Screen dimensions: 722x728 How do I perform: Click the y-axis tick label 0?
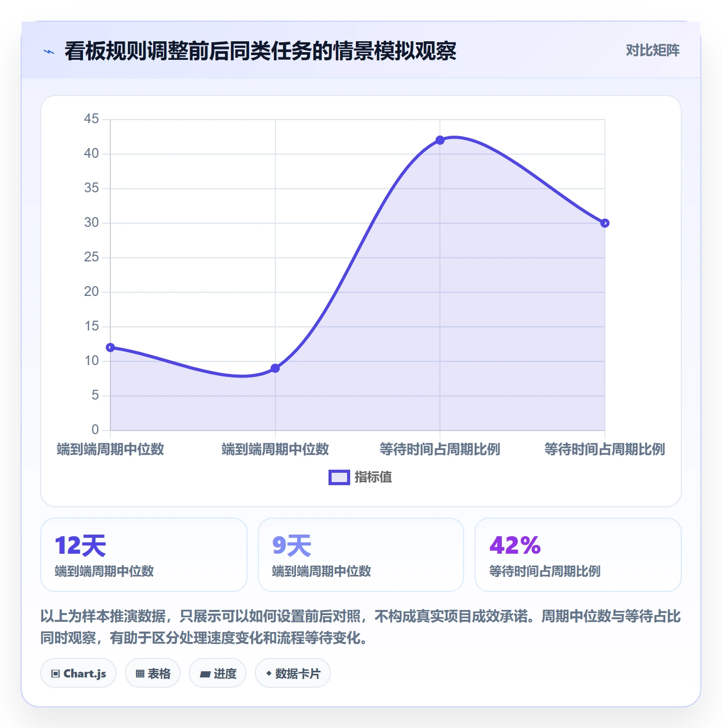[95, 430]
